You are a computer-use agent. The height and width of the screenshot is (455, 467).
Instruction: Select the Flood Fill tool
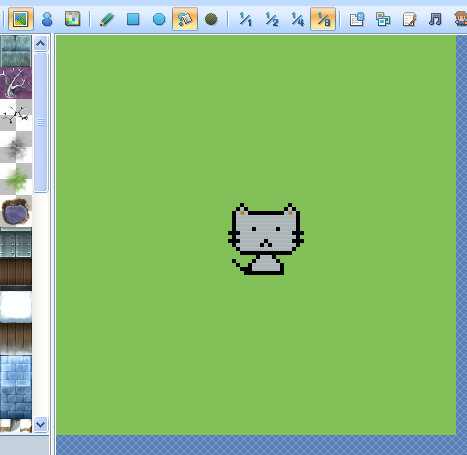(x=185, y=19)
